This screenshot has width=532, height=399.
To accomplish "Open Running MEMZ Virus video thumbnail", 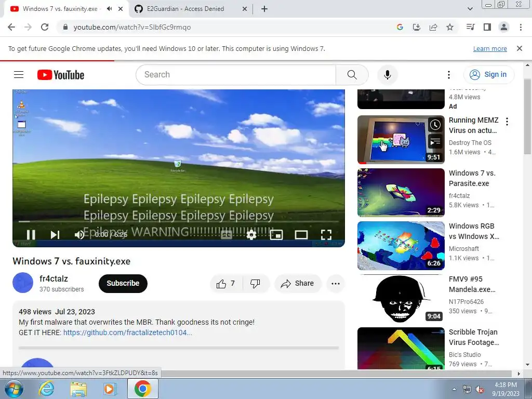I will click(x=401, y=139).
